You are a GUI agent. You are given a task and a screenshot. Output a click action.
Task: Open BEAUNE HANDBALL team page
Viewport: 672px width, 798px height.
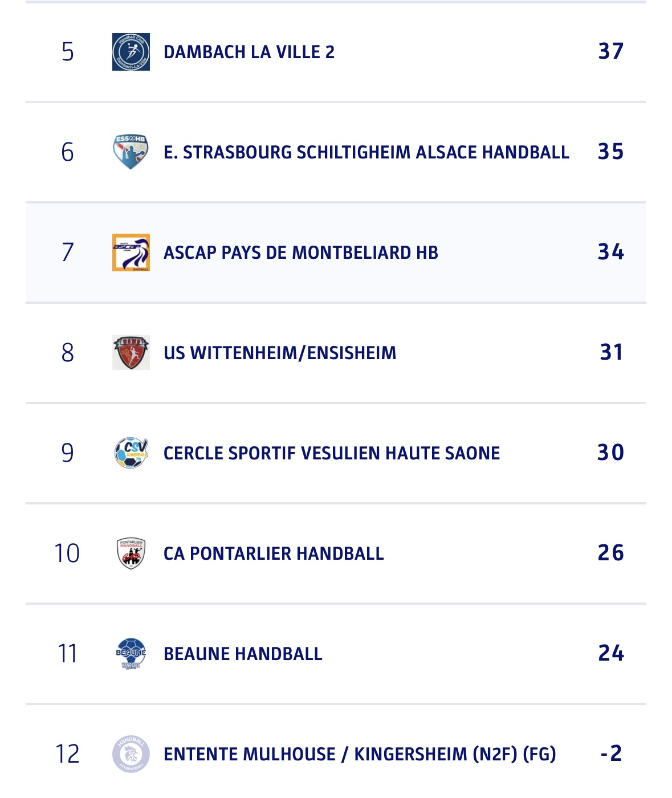point(243,654)
